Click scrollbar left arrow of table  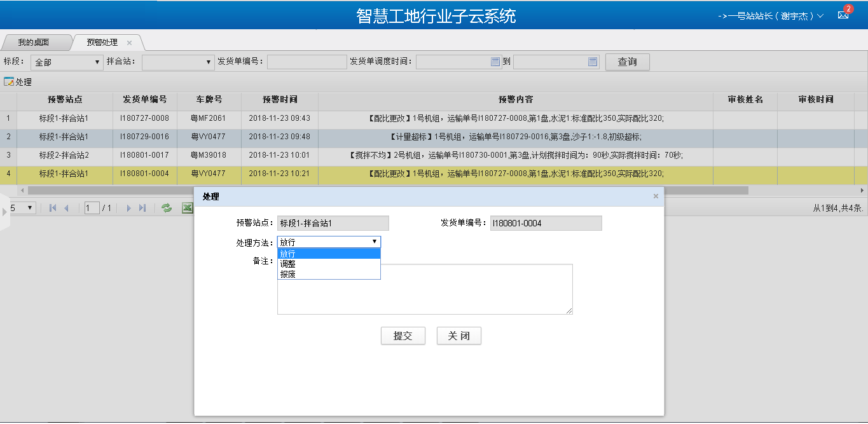click(x=22, y=190)
